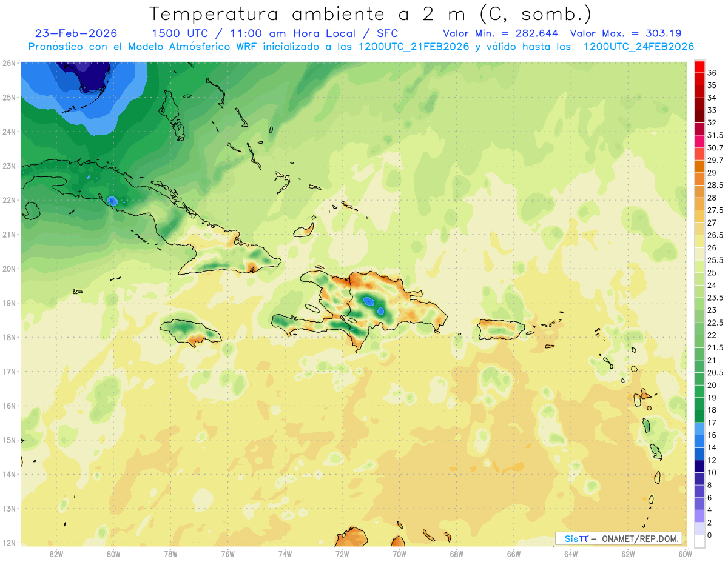
Task: Click the color scale value 29.7
Action: click(715, 161)
